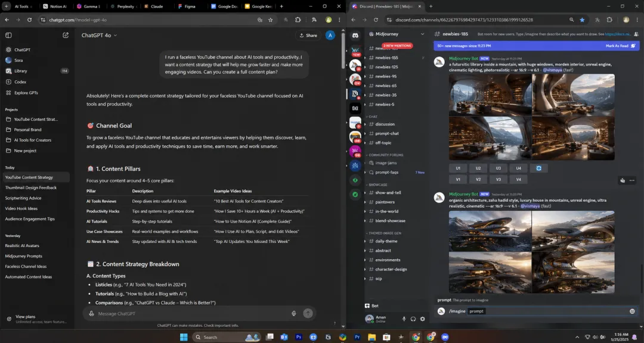The height and width of the screenshot is (343, 644).
Task: Open Photoshop from the Windows taskbar
Action: 299,337
